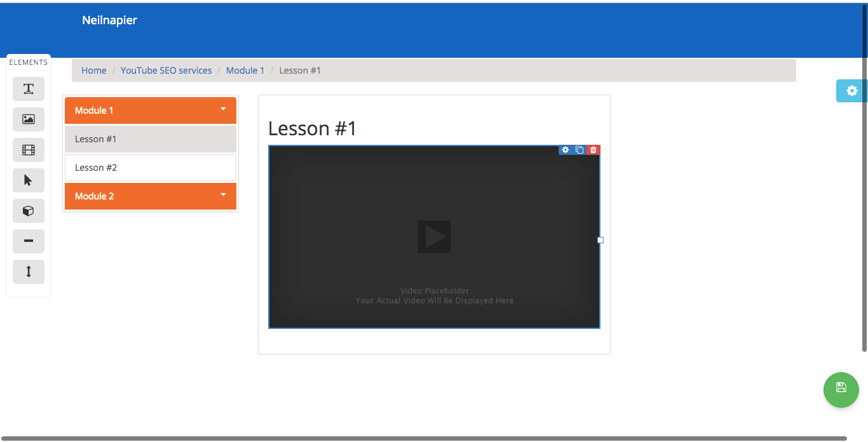Click the ELEMENTS panel label
The width and height of the screenshot is (868, 442).
click(x=29, y=62)
